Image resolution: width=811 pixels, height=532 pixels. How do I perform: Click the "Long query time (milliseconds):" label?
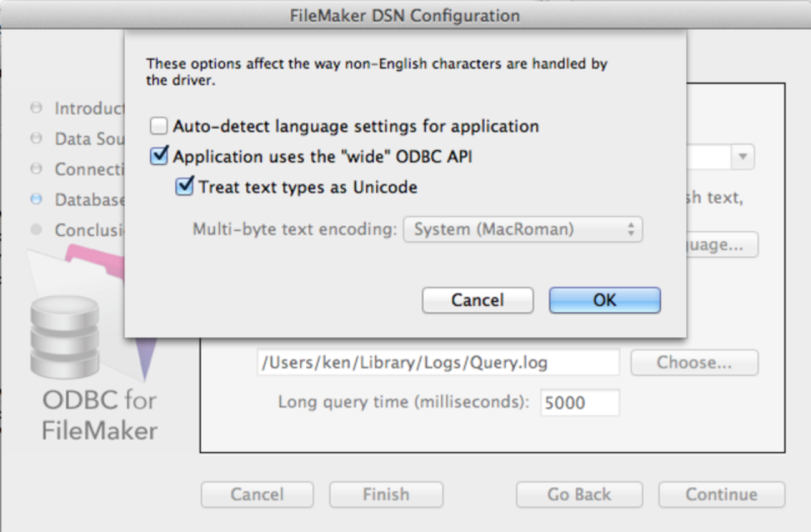pyautogui.click(x=403, y=402)
